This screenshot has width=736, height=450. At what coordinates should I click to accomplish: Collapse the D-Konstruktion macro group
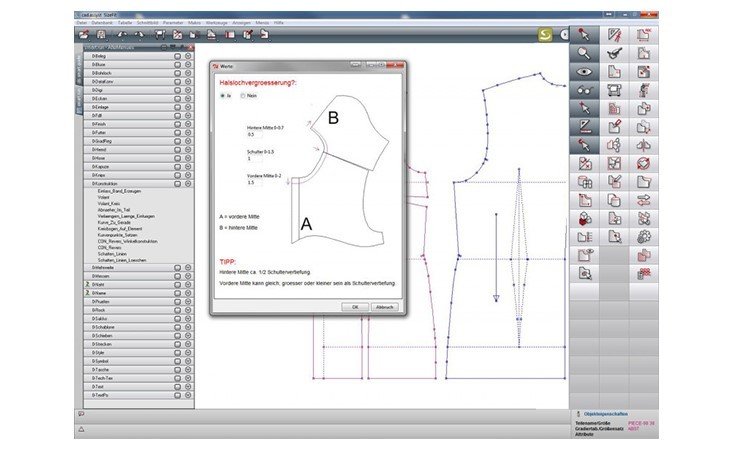(x=187, y=184)
